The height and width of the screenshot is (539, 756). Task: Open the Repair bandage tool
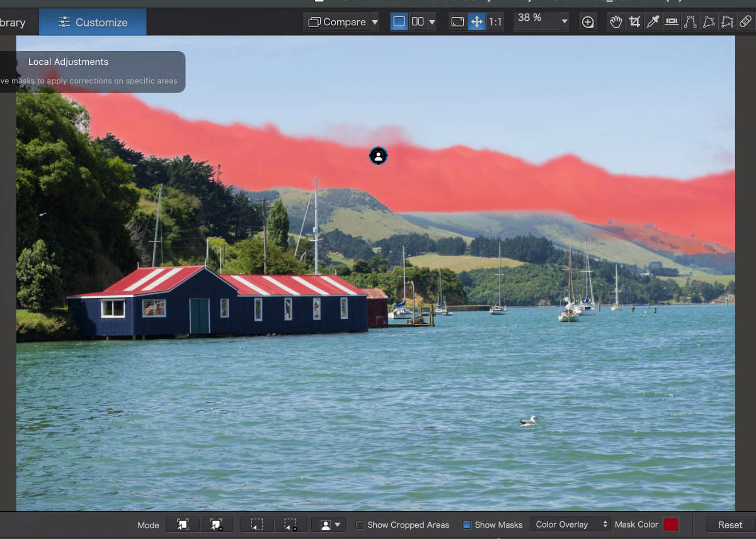pyautogui.click(x=745, y=22)
